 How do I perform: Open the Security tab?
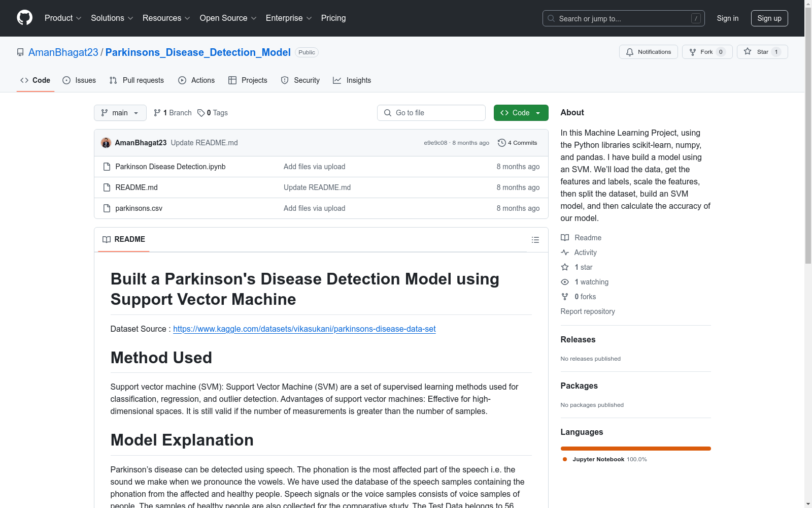(x=300, y=80)
